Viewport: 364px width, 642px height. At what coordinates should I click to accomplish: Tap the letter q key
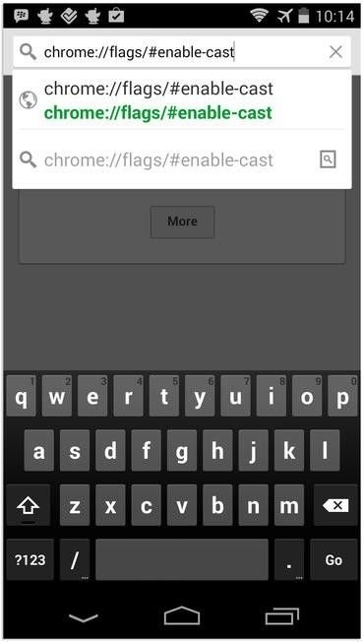(x=22, y=397)
